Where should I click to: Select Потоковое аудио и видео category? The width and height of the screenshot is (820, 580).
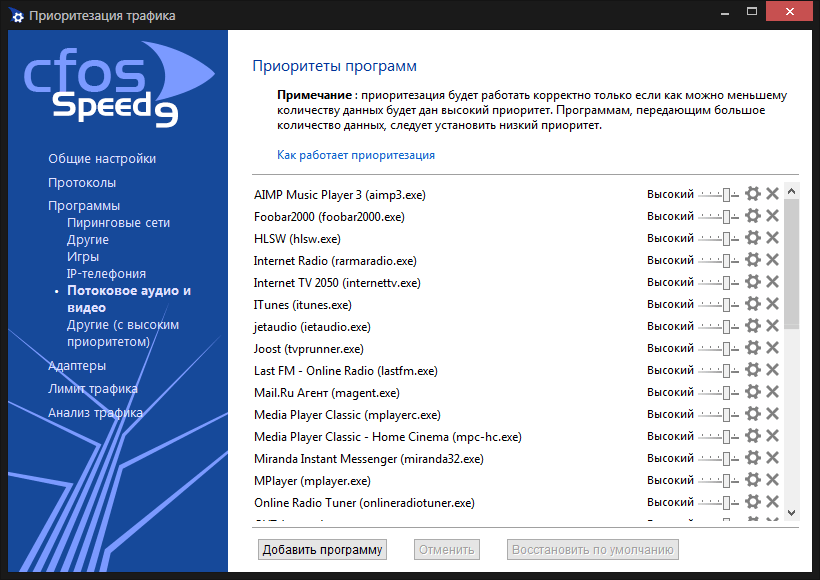129,299
